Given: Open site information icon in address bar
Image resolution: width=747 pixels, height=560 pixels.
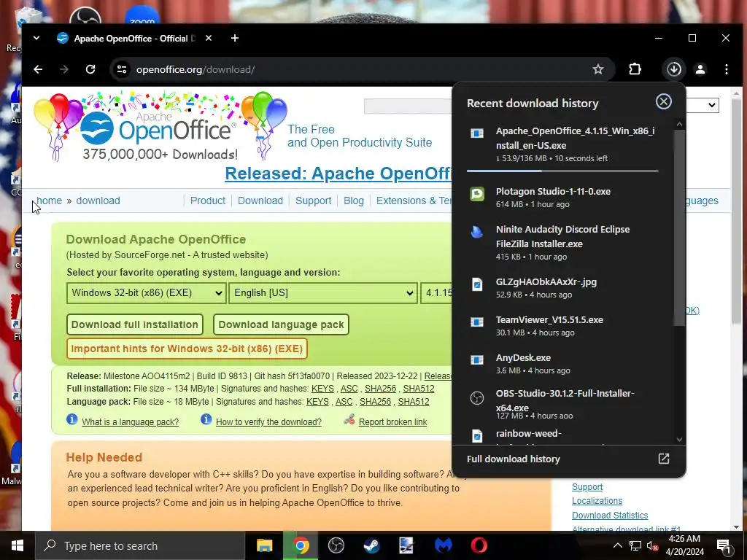Looking at the screenshot, I should tap(122, 69).
